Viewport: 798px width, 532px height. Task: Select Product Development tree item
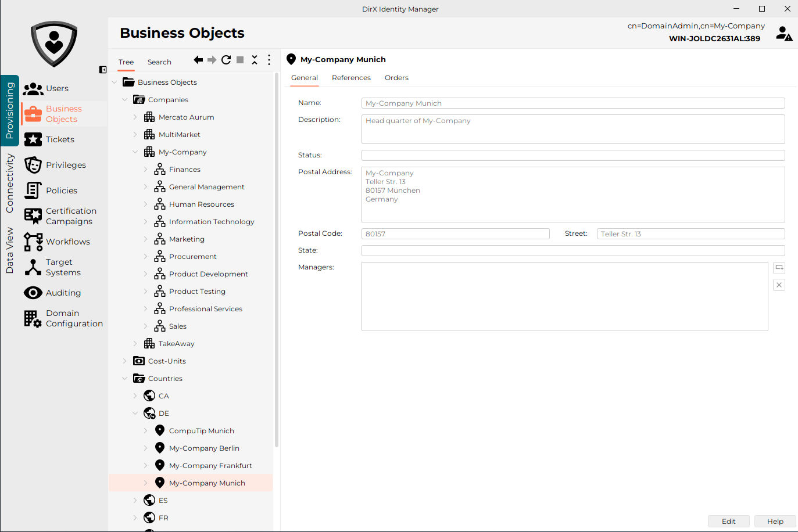209,274
